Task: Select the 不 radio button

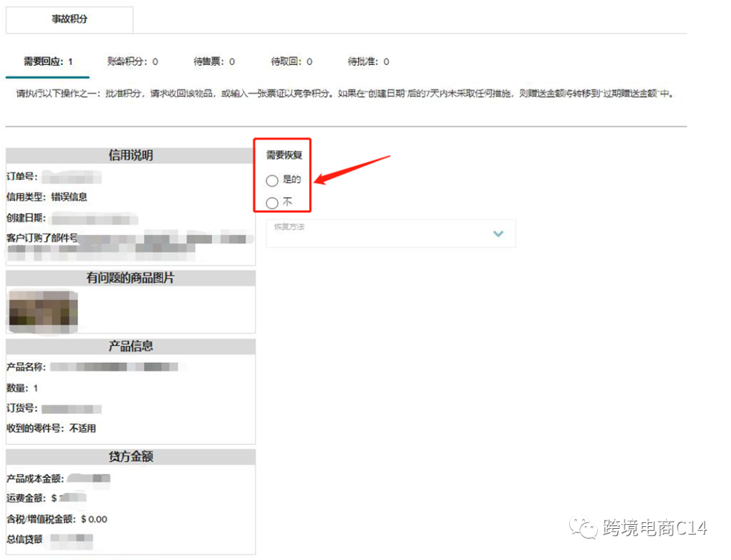Action: (x=272, y=203)
